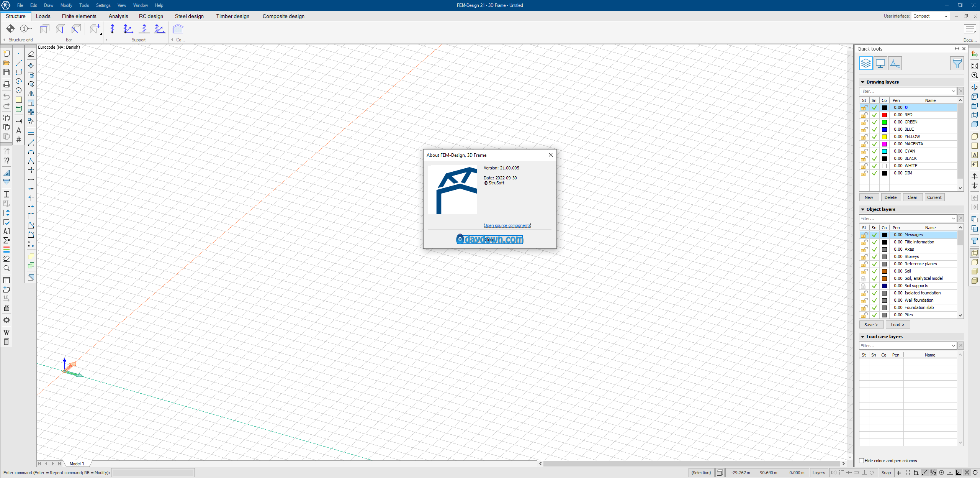Toggle snap checkmark for Piles object layer
The width and height of the screenshot is (980, 478).
[874, 315]
